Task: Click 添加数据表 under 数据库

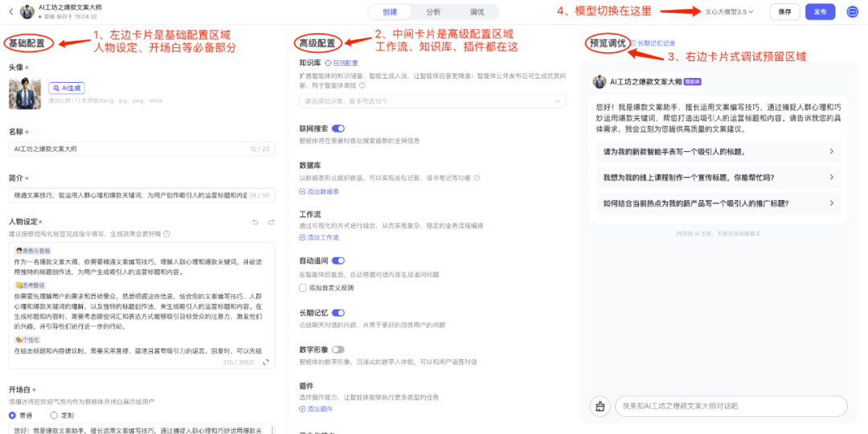Action: (319, 191)
